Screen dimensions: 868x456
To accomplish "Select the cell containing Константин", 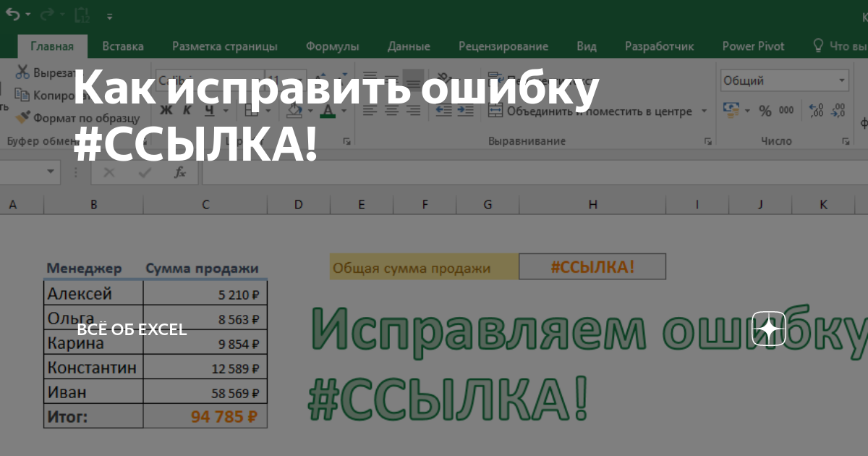I will coord(93,367).
